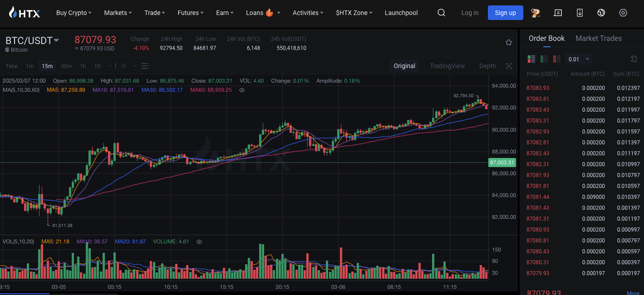The image size is (644, 295).
Task: Click the Log in link
Action: coord(469,13)
